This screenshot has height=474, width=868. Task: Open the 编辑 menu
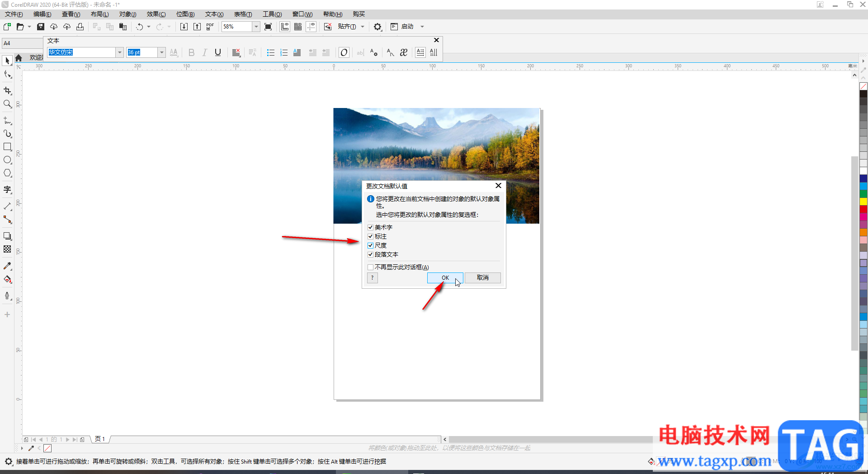pos(42,14)
